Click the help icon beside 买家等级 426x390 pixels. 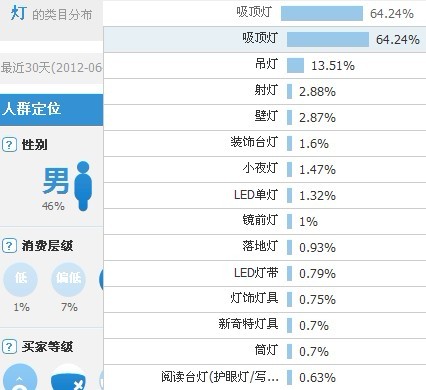click(9, 347)
